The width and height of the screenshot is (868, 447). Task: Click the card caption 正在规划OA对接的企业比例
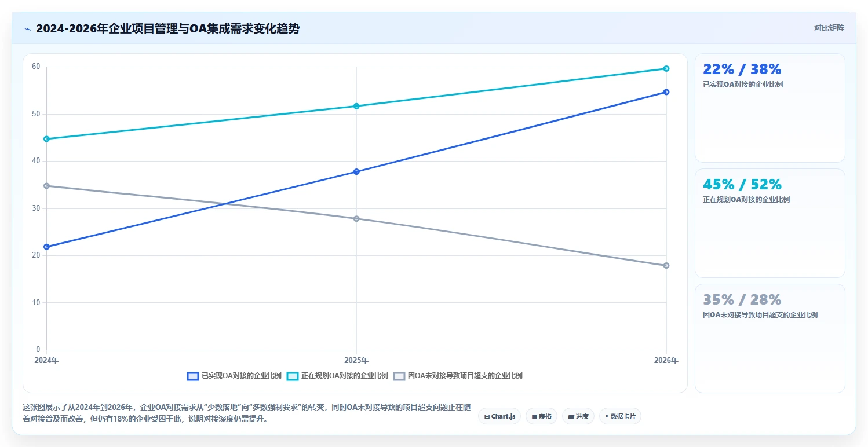click(x=746, y=200)
